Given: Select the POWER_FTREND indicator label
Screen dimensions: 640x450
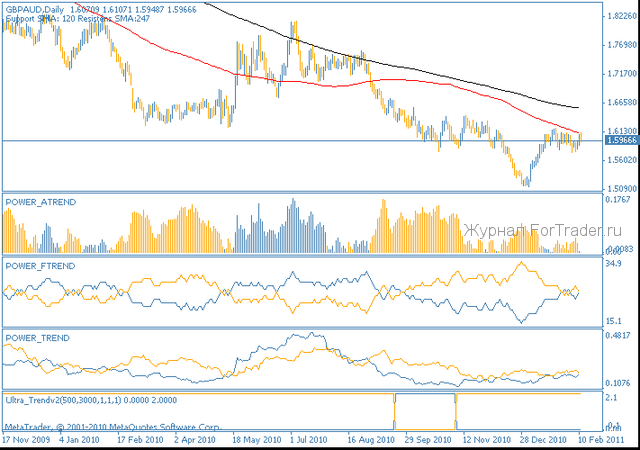Looking at the screenshot, I should [40, 266].
